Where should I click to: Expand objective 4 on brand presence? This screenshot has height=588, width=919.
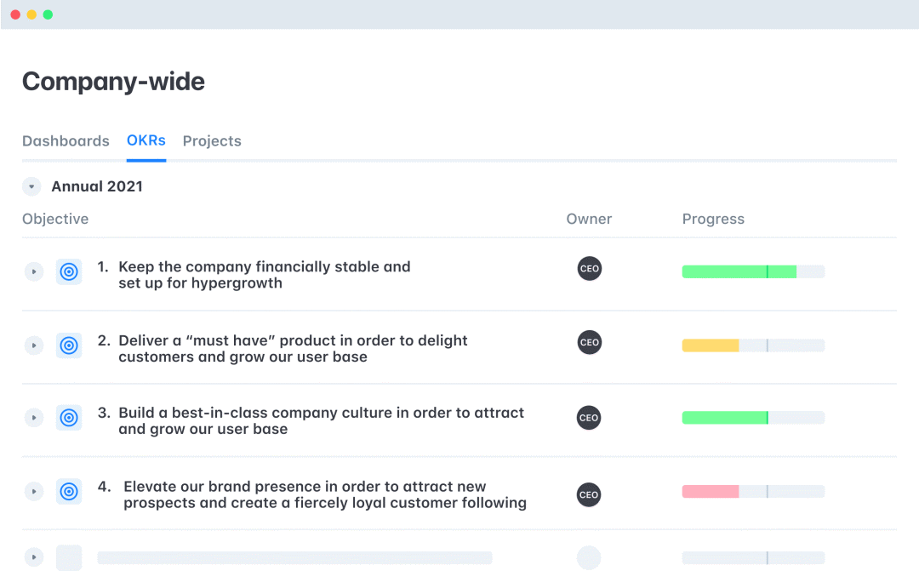(x=33, y=491)
